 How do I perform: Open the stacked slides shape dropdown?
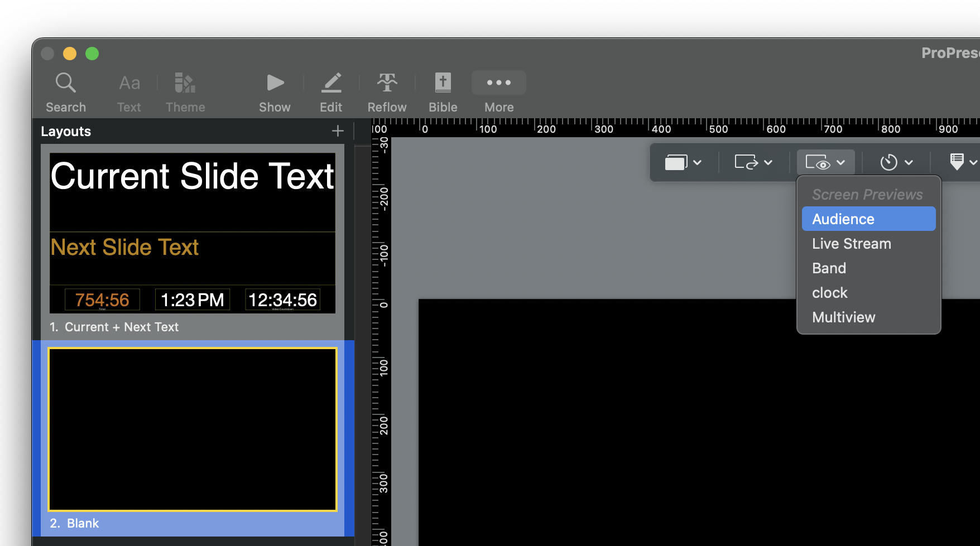[683, 162]
